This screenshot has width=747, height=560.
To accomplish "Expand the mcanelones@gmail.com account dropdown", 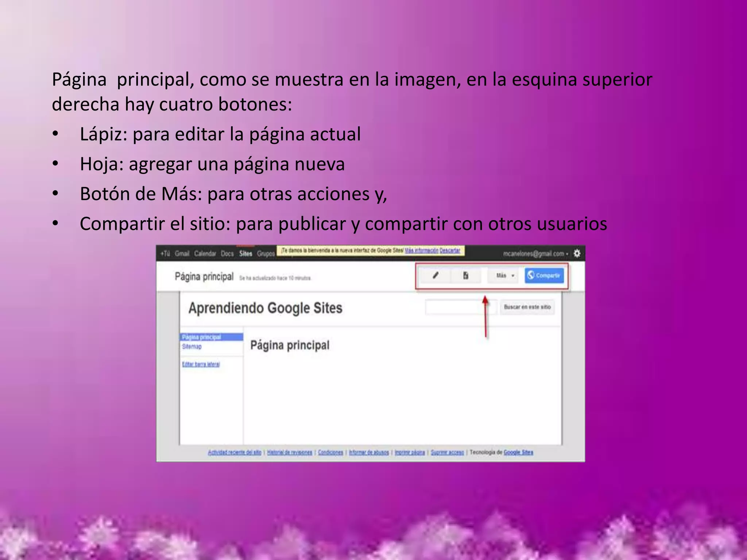I will 535,253.
